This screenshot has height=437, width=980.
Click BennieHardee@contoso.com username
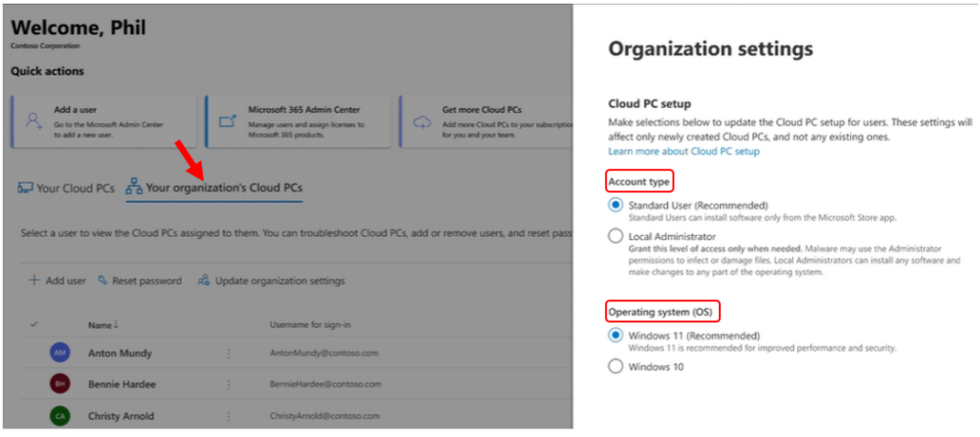(325, 384)
